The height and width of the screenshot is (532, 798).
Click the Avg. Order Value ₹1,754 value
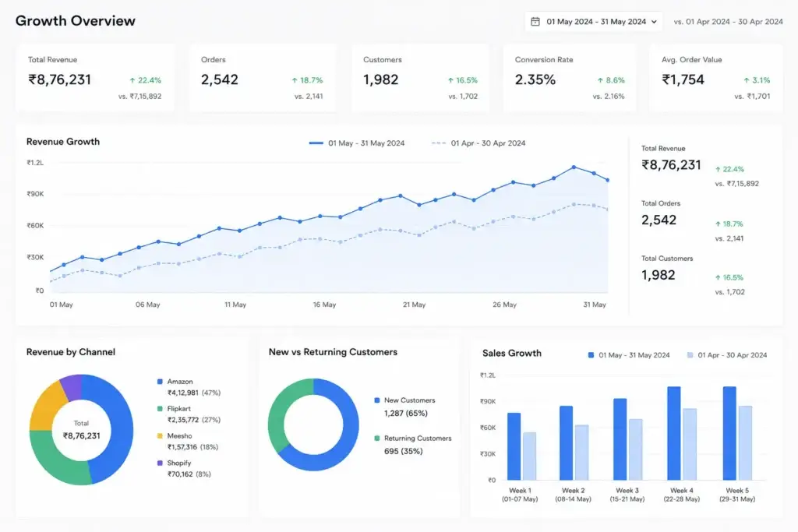click(x=683, y=80)
